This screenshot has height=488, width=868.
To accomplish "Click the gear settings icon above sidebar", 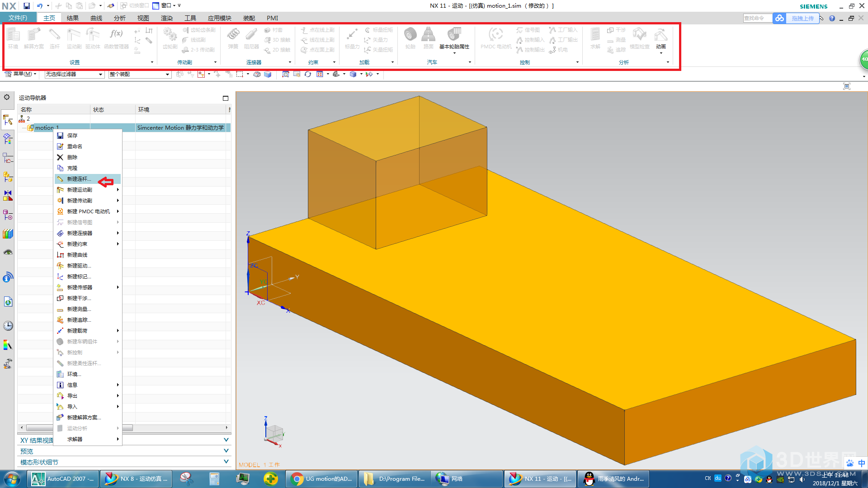I will (7, 97).
